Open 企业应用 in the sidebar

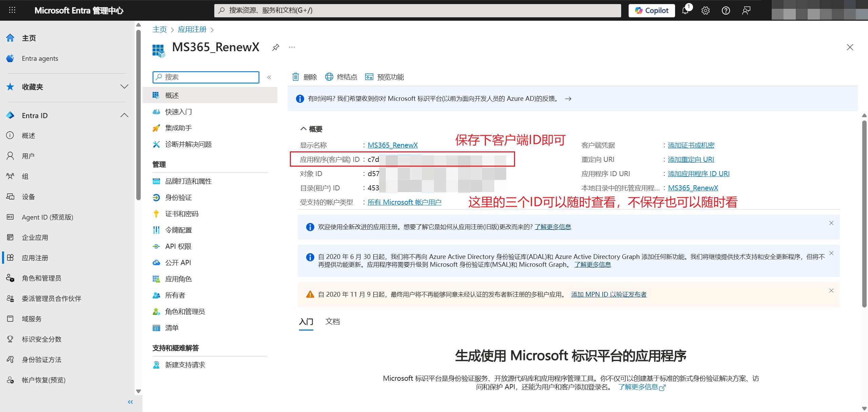click(x=35, y=237)
